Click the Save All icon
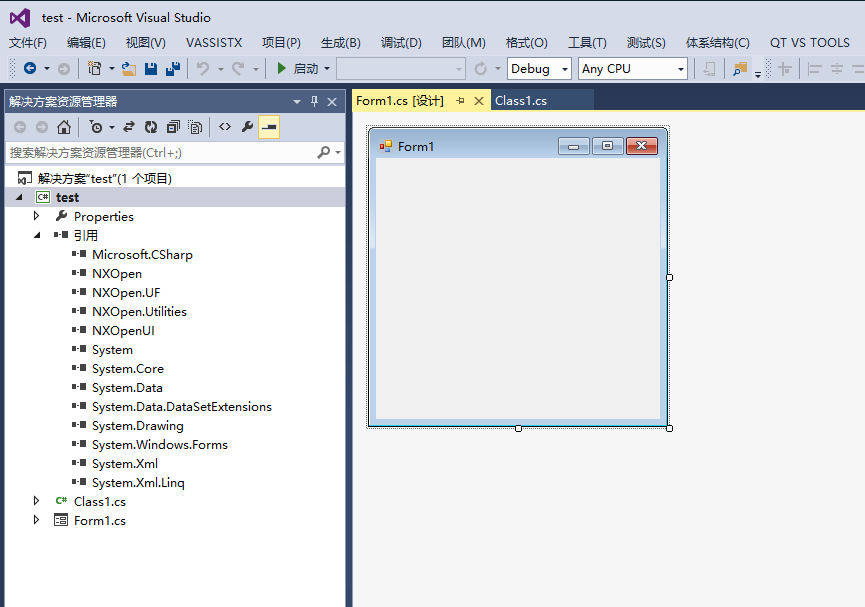The width and height of the screenshot is (865, 607). click(173, 68)
